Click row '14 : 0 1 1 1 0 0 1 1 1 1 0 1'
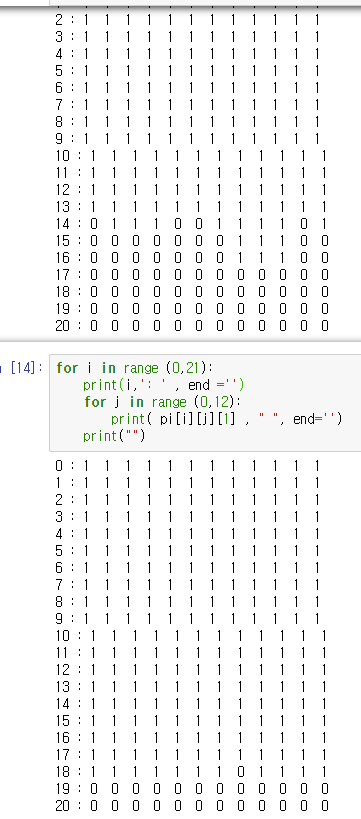 pyautogui.click(x=191, y=225)
